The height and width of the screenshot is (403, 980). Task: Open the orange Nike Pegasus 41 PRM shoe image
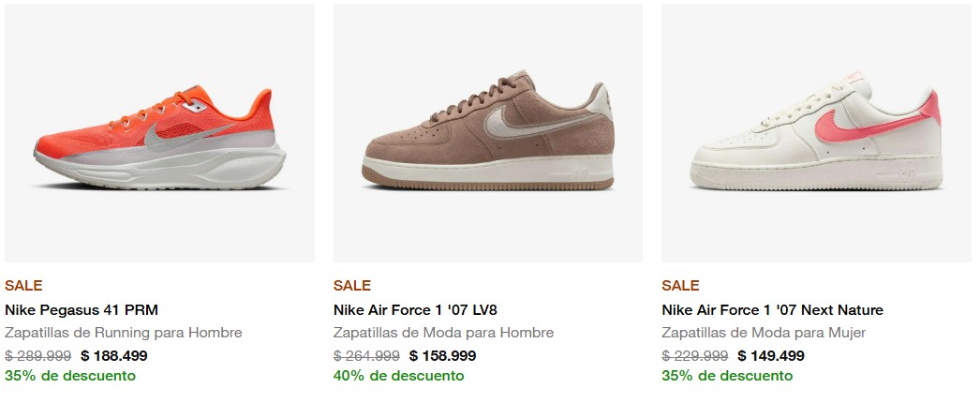click(159, 133)
